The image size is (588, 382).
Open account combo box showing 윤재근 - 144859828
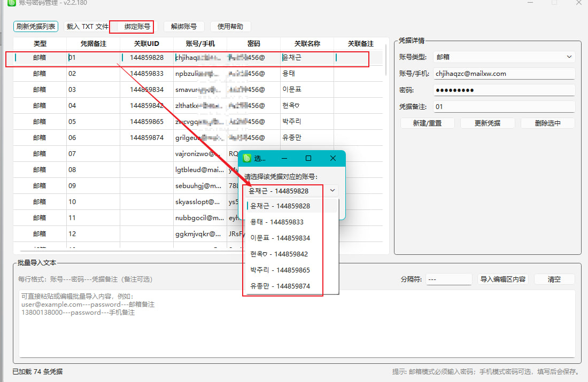[292, 191]
